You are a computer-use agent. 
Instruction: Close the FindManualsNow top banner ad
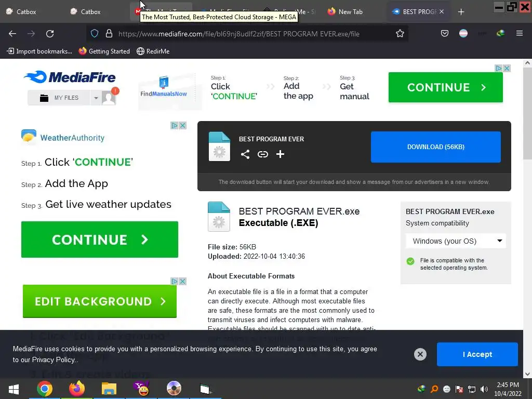(x=507, y=68)
